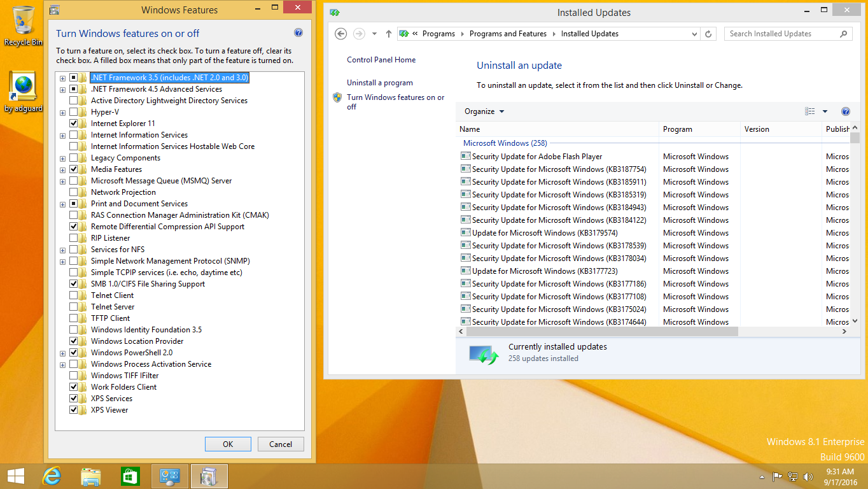Open the Control Panel Home link
This screenshot has height=489, width=868.
(381, 60)
